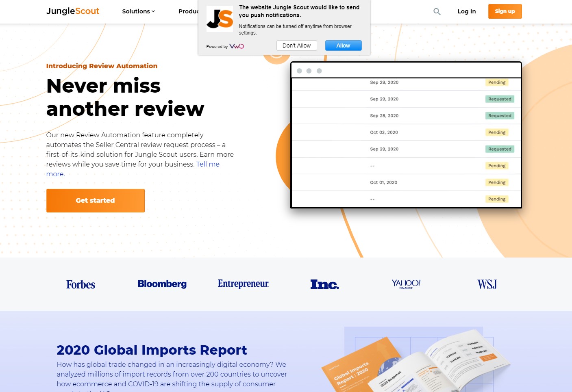Click the Forbes logo
This screenshot has width=572, height=392.
coord(80,284)
